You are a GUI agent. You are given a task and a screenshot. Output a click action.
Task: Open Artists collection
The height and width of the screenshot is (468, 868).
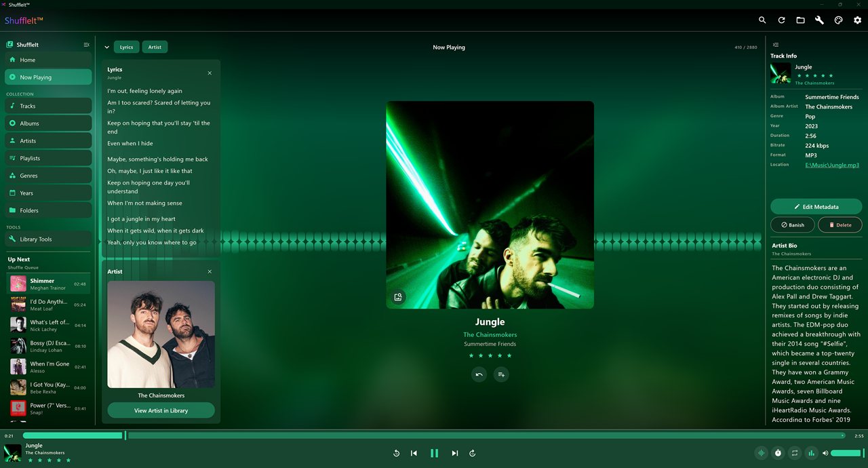pyautogui.click(x=48, y=141)
